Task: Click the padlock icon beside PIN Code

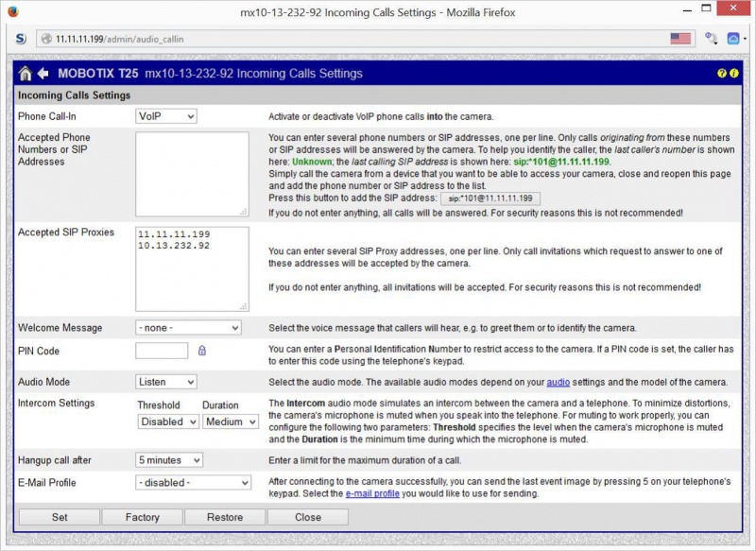Action: (x=202, y=351)
